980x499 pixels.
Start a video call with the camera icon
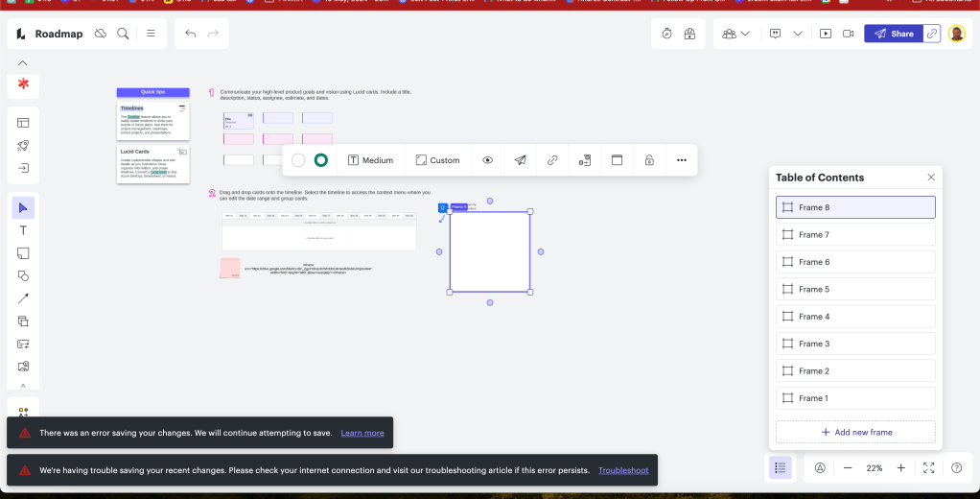(x=848, y=34)
